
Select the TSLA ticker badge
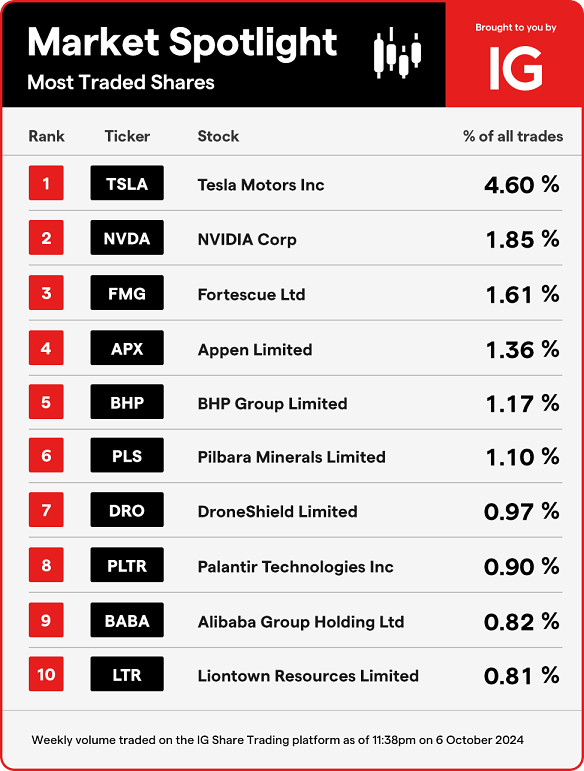[127, 183]
